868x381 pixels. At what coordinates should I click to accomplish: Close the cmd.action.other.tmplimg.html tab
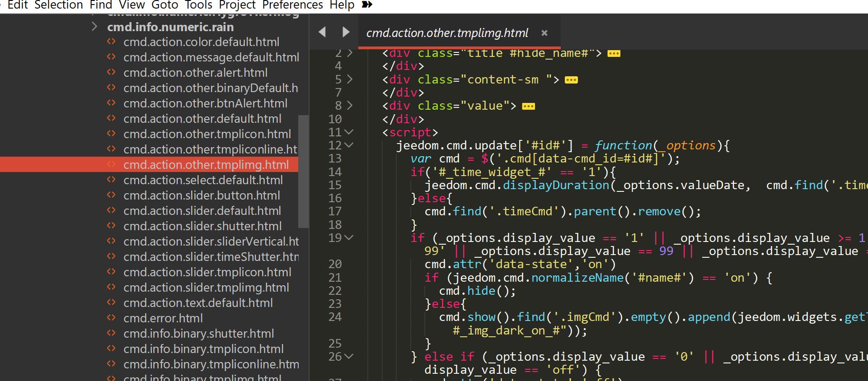[x=544, y=33]
